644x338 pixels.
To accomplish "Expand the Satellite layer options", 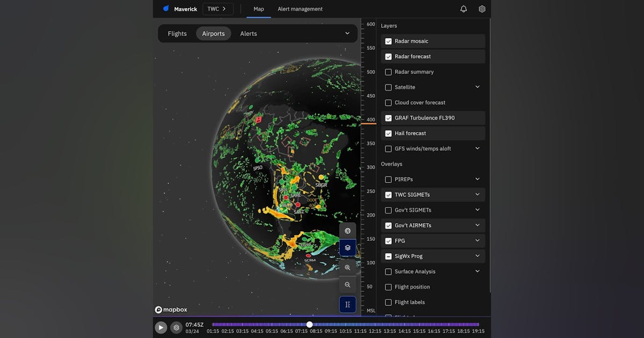I will click(477, 87).
